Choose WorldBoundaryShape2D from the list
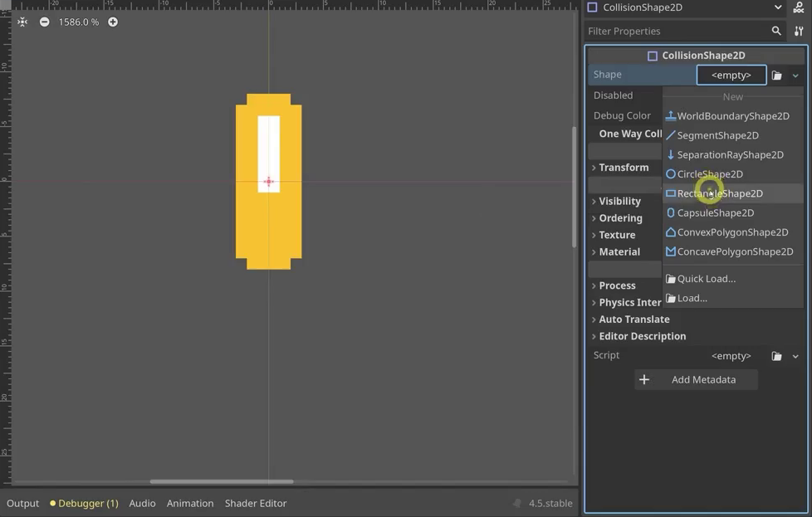The width and height of the screenshot is (812, 517). pyautogui.click(x=733, y=116)
